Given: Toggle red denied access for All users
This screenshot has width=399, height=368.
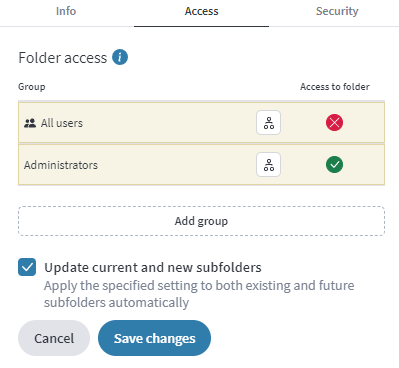Looking at the screenshot, I should coord(334,123).
